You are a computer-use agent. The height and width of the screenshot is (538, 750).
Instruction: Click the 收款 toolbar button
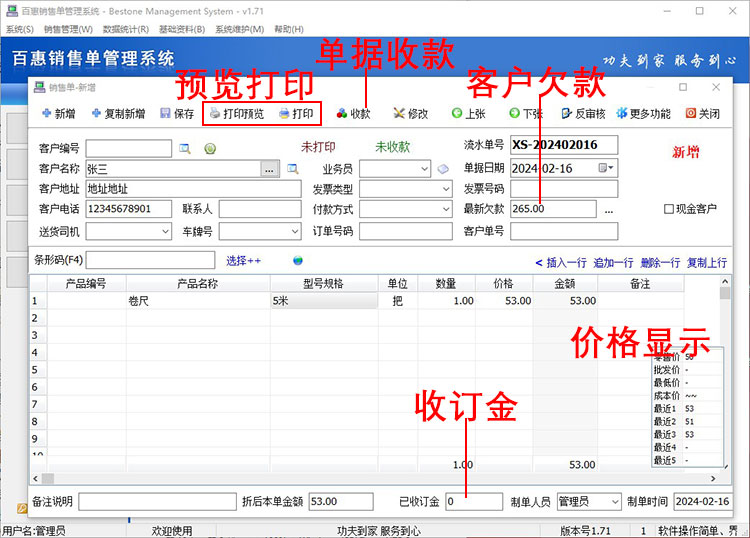click(353, 113)
